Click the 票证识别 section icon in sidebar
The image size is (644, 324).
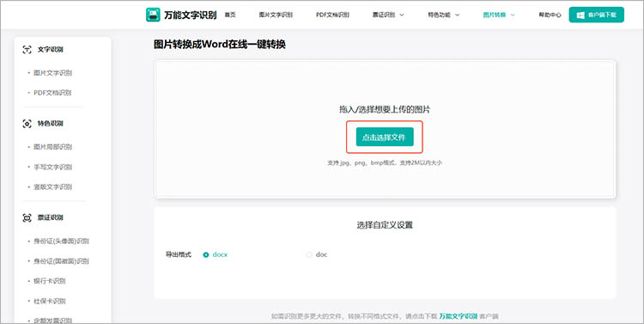click(27, 217)
